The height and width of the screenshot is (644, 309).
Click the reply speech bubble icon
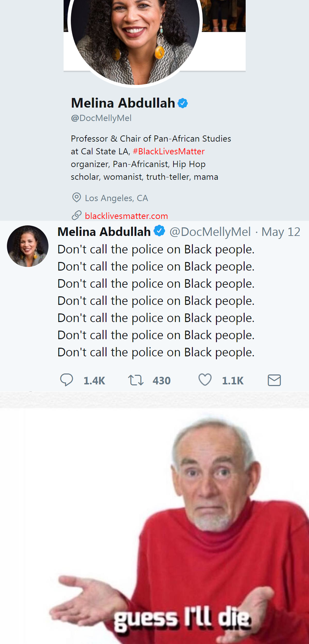coord(66,380)
